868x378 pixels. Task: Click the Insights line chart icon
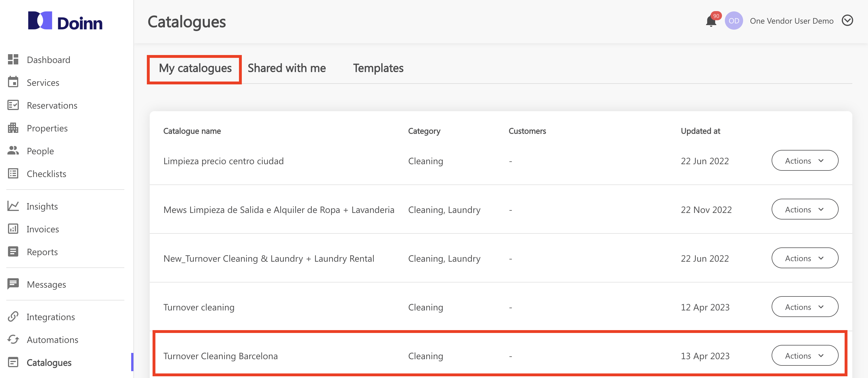pos(13,206)
